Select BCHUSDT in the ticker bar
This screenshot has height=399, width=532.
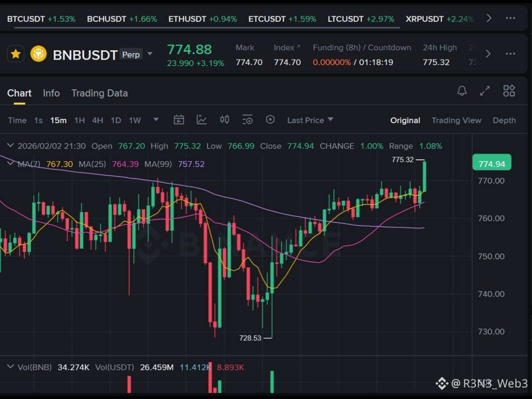[122, 19]
